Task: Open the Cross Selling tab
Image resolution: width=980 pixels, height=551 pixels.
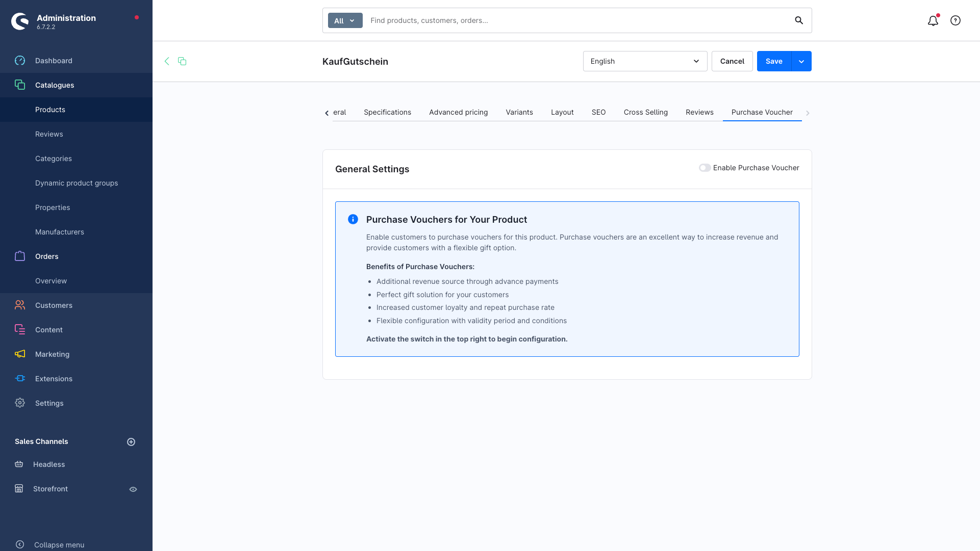Action: coord(645,112)
